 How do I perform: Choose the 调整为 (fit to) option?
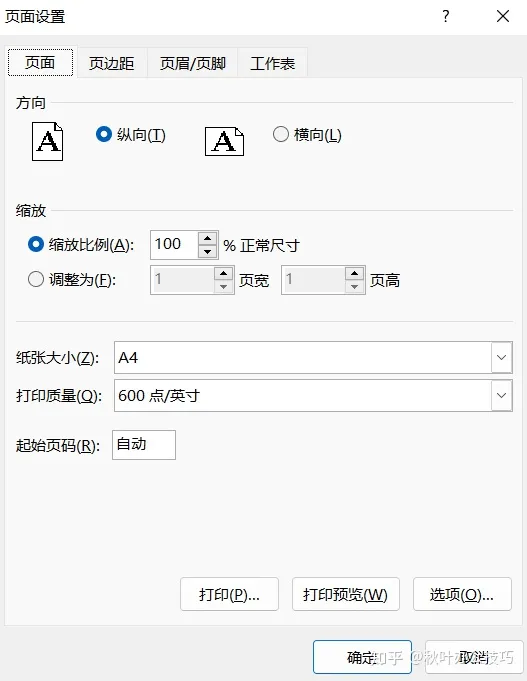pyautogui.click(x=36, y=279)
